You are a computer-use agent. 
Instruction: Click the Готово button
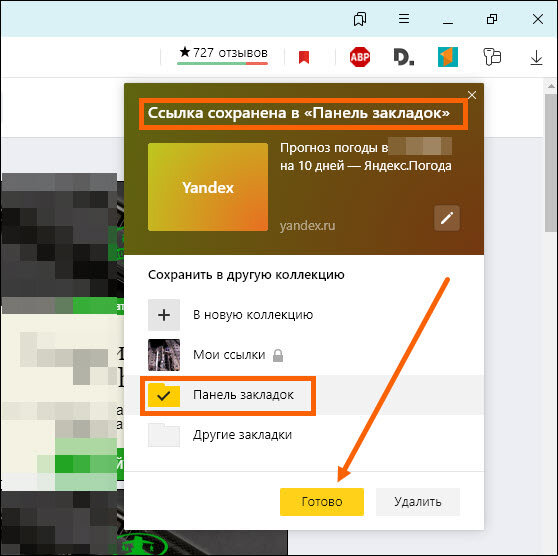click(x=322, y=502)
